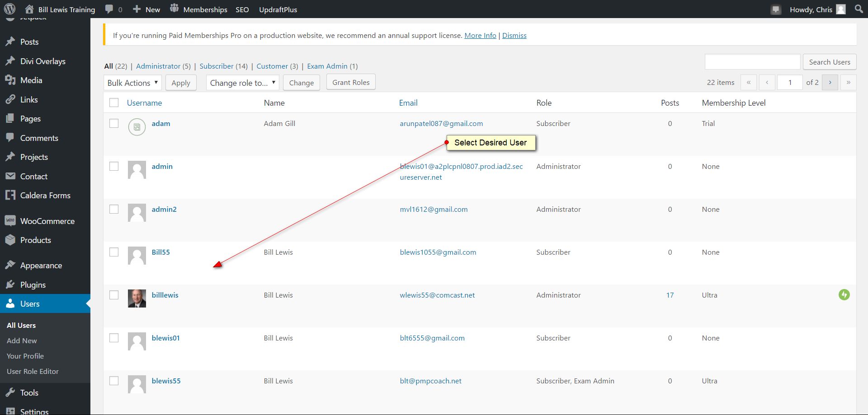Open the WooCommerce sidebar icon
868x415 pixels.
pyautogui.click(x=10, y=221)
